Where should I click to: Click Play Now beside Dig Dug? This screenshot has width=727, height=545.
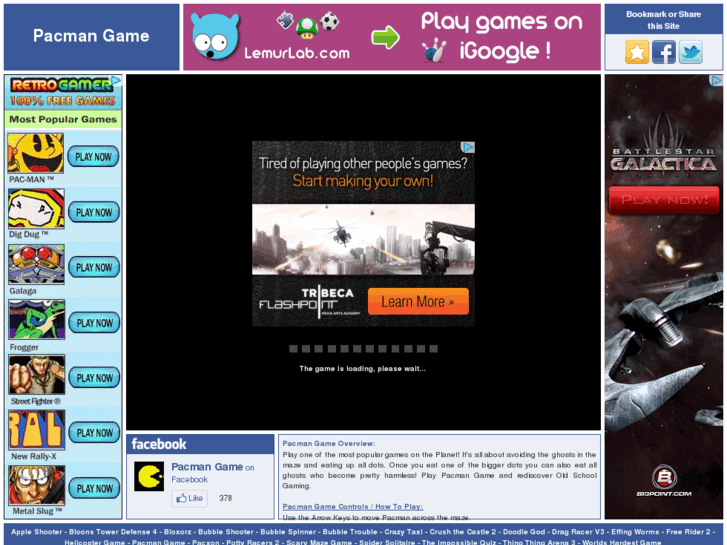click(94, 212)
